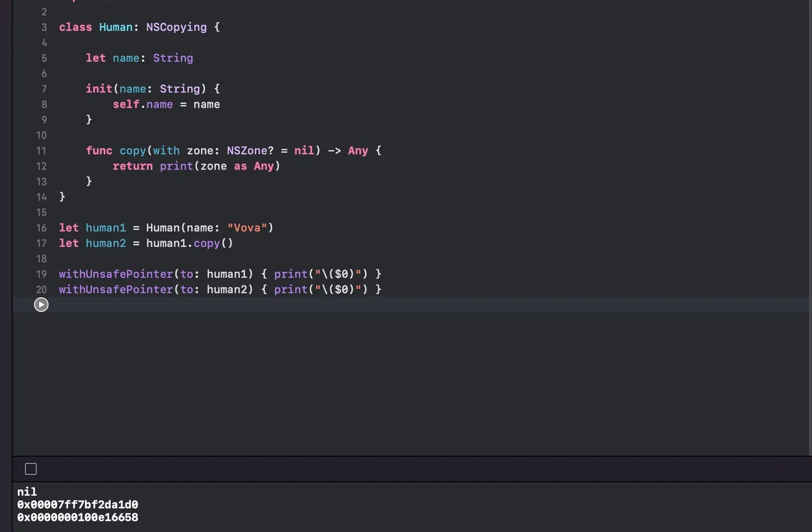
Task: Click the 'nil' console output line
Action: click(x=27, y=492)
